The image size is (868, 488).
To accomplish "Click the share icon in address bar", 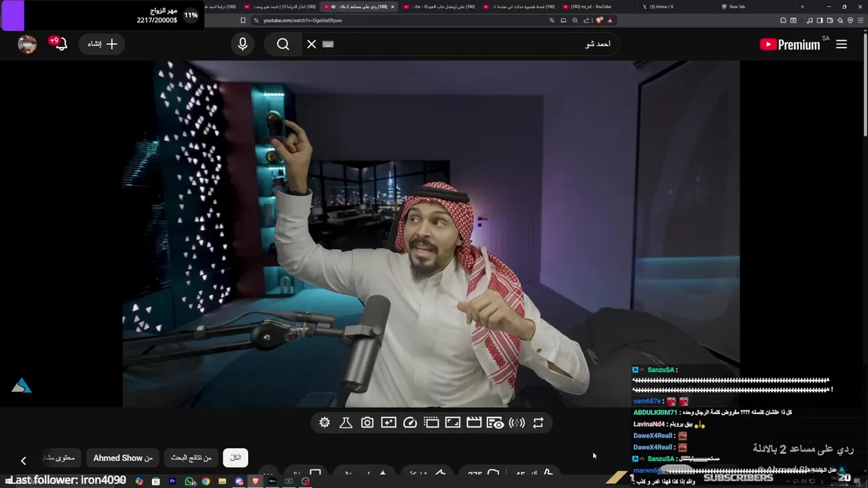I will 587,20.
